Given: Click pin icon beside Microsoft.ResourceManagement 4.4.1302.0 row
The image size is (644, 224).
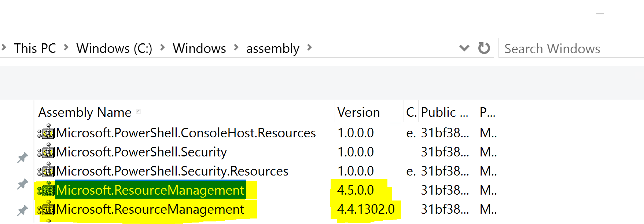Looking at the screenshot, I should point(23,210).
